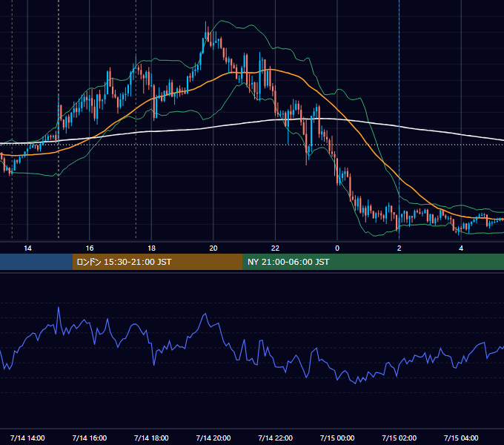Click the 7/14 18:00 time label
Screen dimensions: 504x445
coord(151,438)
